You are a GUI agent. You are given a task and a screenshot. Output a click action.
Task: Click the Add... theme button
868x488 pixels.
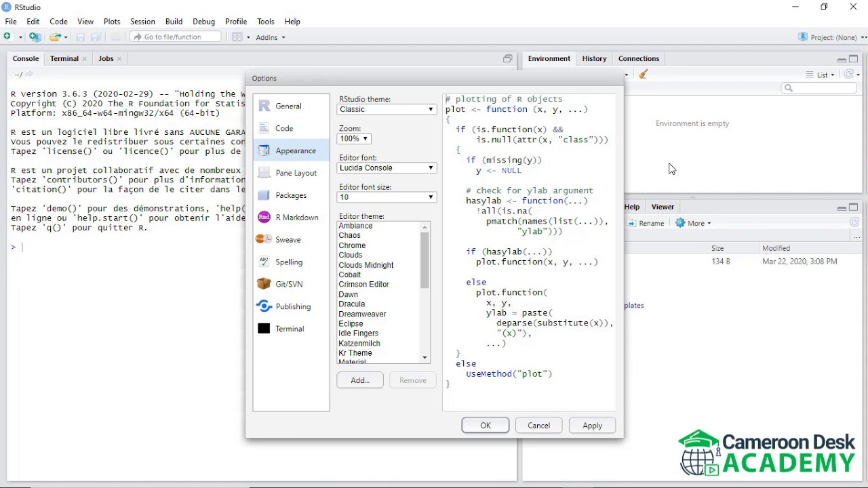pyautogui.click(x=360, y=380)
